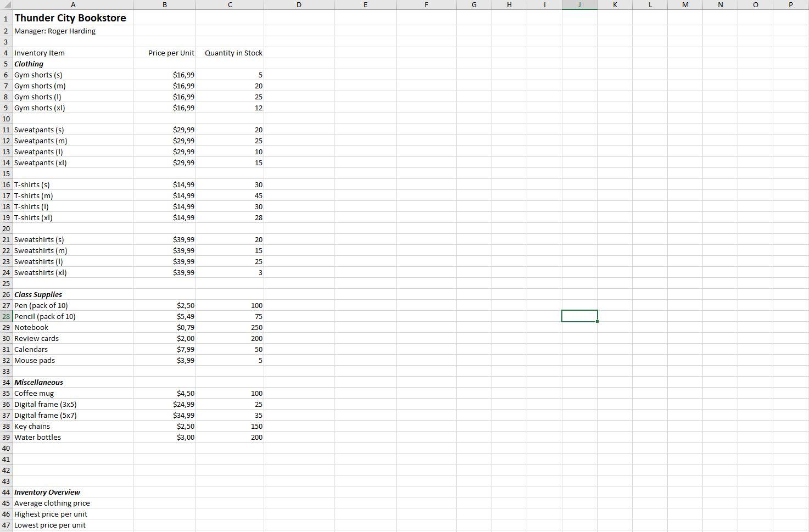
Task: Click column J header to select it
Action: [579, 5]
